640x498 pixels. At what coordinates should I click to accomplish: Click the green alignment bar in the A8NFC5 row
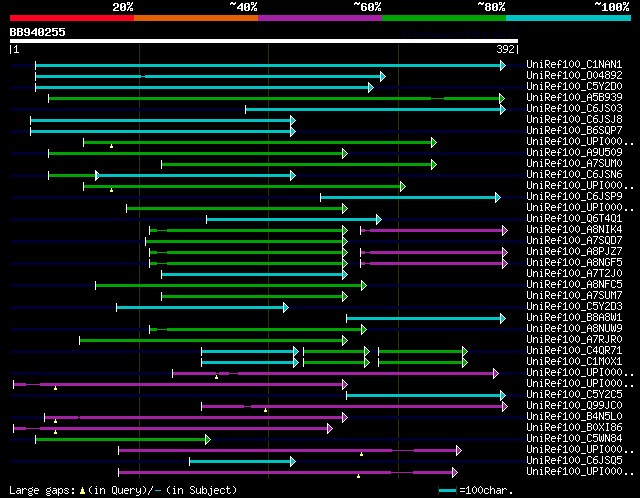[231, 286]
